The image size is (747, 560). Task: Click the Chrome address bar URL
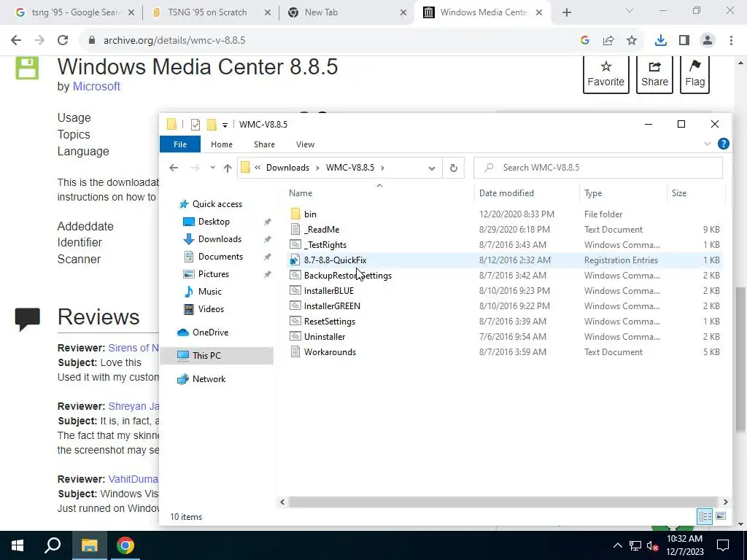[x=174, y=41]
